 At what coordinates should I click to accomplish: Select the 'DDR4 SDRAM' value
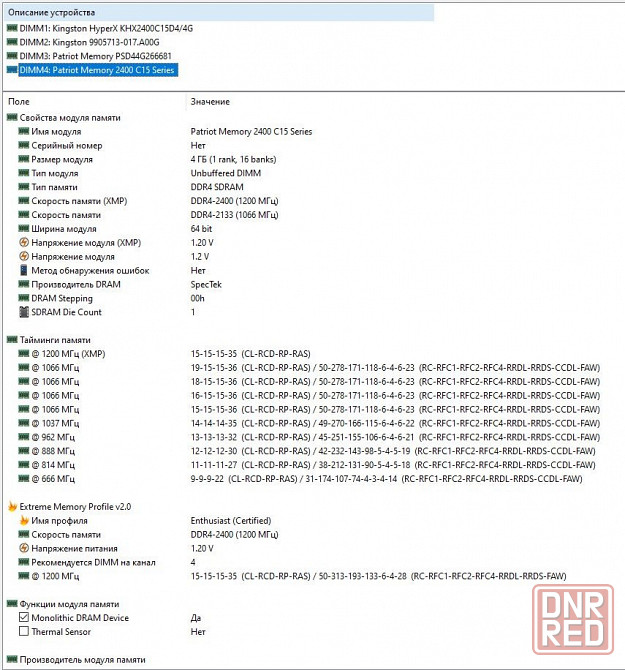tap(217, 187)
